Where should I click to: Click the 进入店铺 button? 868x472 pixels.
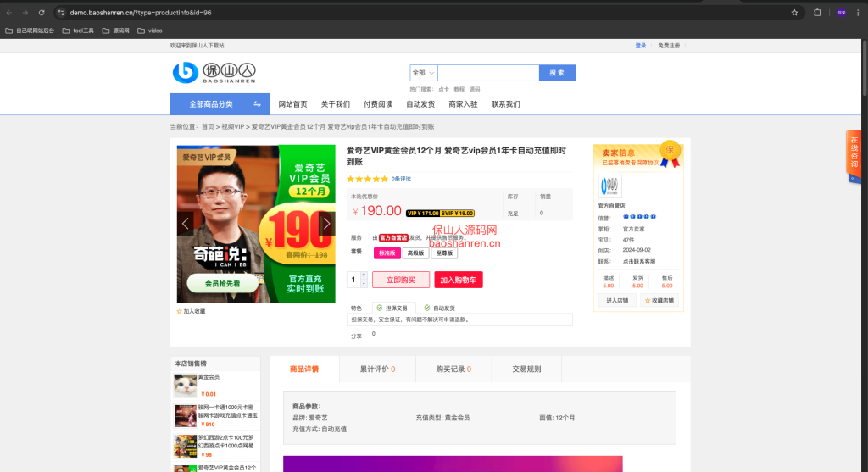click(617, 301)
